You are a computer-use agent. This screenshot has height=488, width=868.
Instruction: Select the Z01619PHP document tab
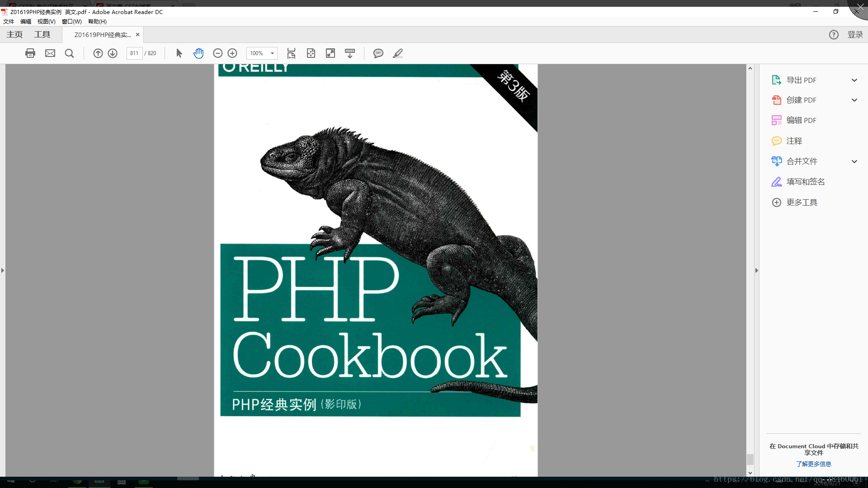click(x=103, y=35)
